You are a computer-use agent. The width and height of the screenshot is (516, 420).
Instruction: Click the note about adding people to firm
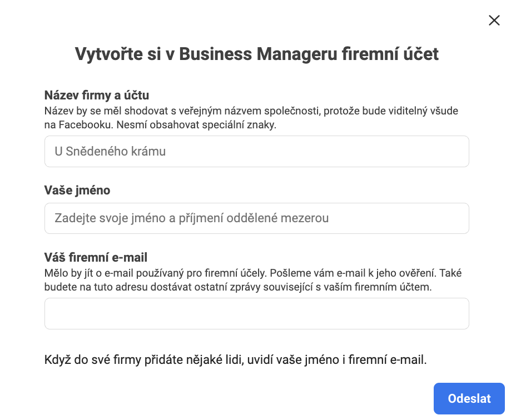[x=235, y=360]
